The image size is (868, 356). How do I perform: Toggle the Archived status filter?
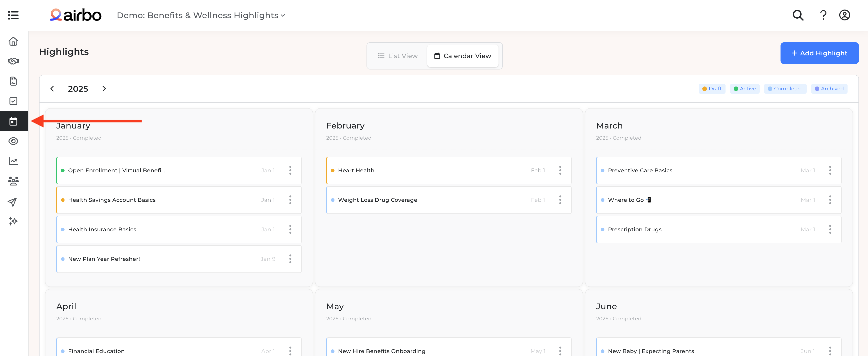(829, 89)
